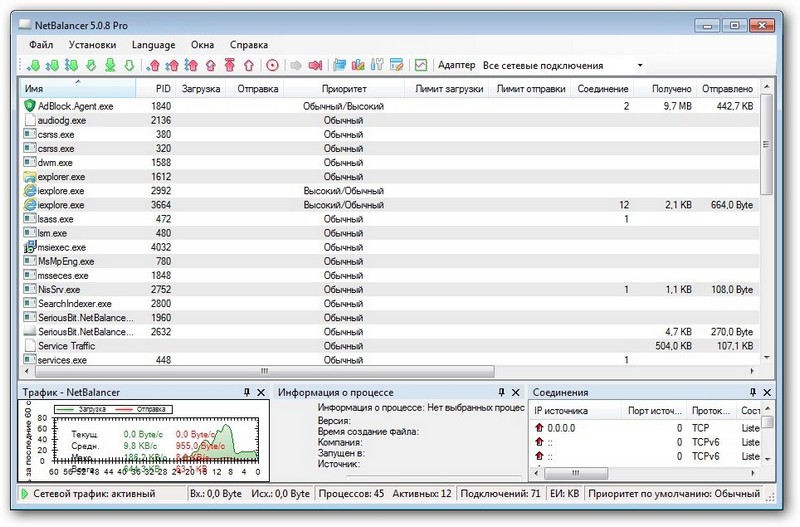
Task: Open the Установки menu
Action: pyautogui.click(x=92, y=45)
